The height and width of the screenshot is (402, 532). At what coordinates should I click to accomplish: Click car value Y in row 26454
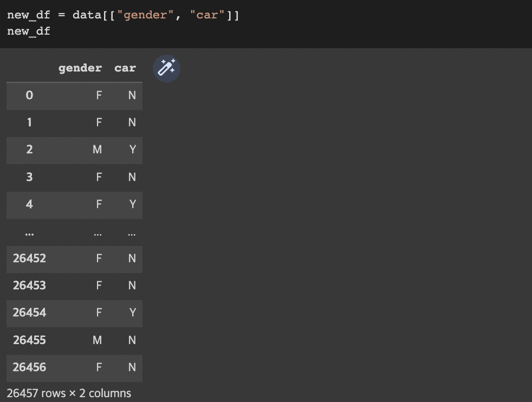[x=133, y=313]
